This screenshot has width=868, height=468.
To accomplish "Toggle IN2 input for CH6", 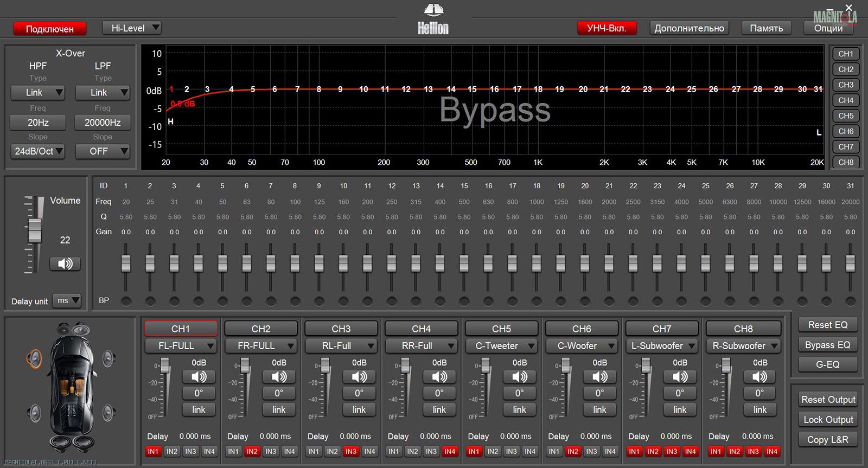I will [x=573, y=451].
